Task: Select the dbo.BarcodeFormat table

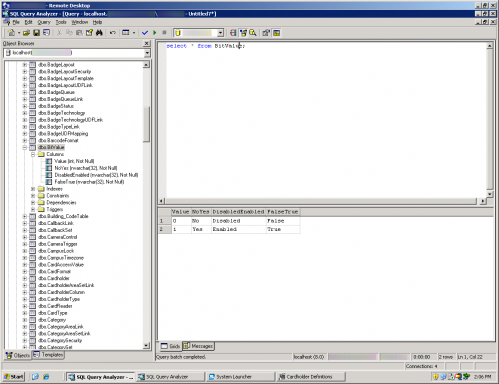Action: pyautogui.click(x=58, y=140)
